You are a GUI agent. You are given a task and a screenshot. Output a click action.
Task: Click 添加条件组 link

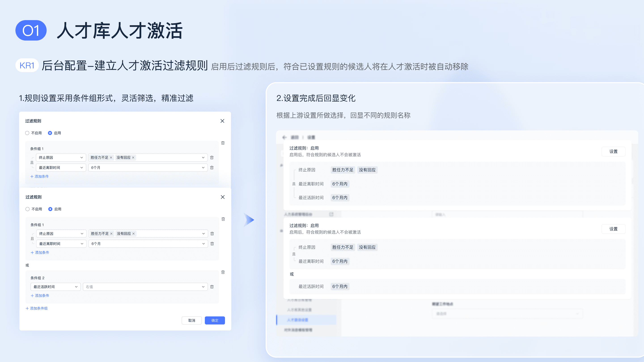[37, 308]
